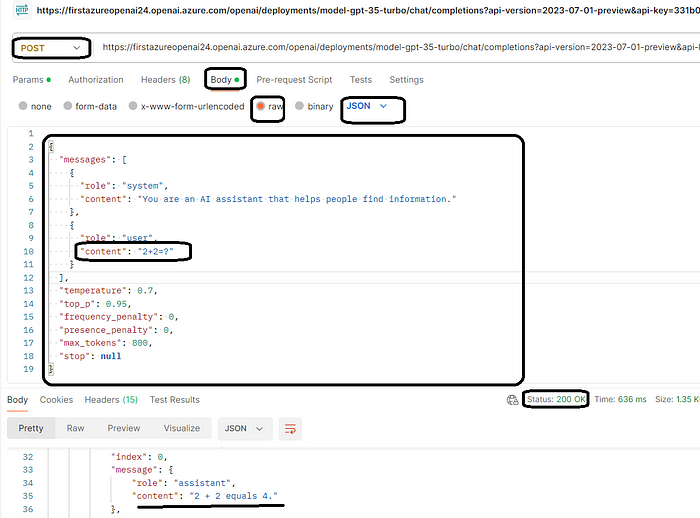Click the top_p value 0.95
Image resolution: width=700 pixels, height=518 pixels.
coord(116,304)
